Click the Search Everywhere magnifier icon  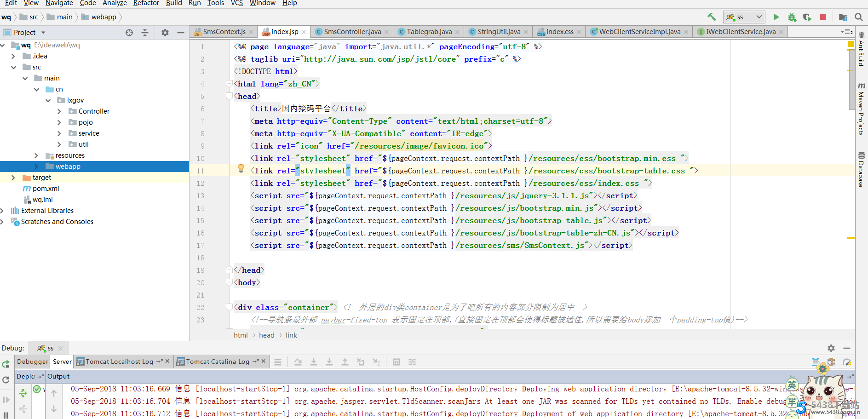coord(858,17)
